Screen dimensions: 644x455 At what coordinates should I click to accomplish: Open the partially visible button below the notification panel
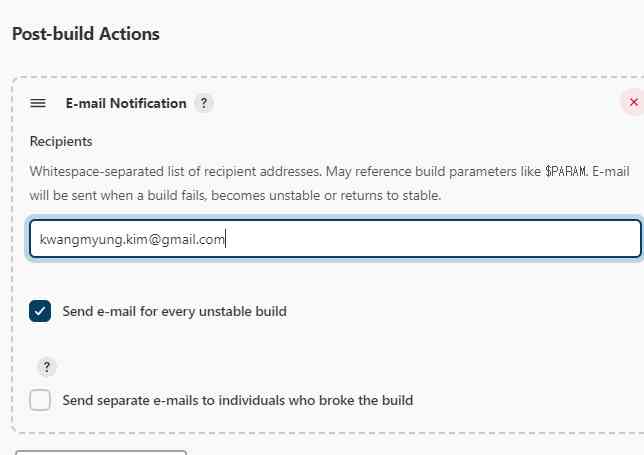tap(100, 452)
